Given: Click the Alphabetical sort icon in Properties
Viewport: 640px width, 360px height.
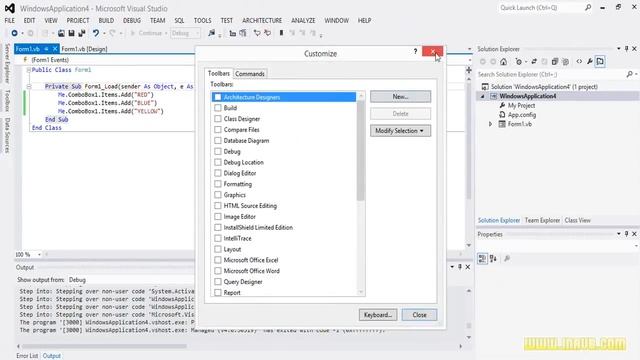Looking at the screenshot, I should 493,258.
